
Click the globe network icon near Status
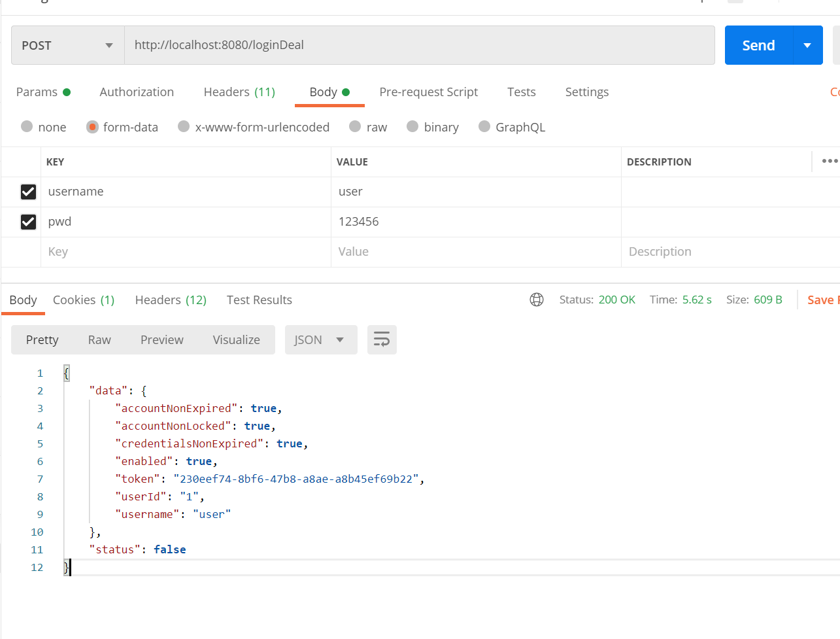click(537, 300)
